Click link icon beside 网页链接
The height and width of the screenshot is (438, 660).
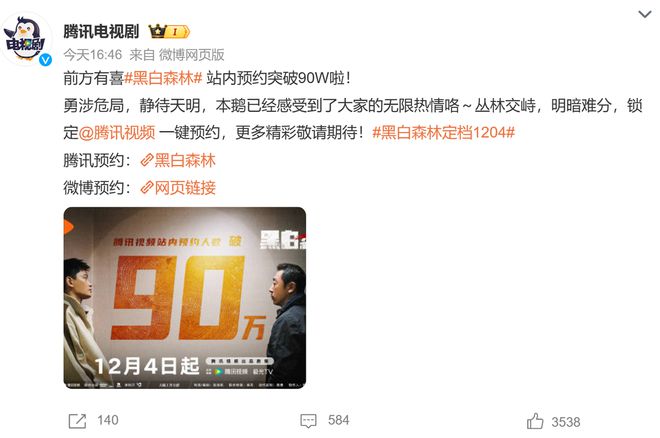pyautogui.click(x=147, y=188)
